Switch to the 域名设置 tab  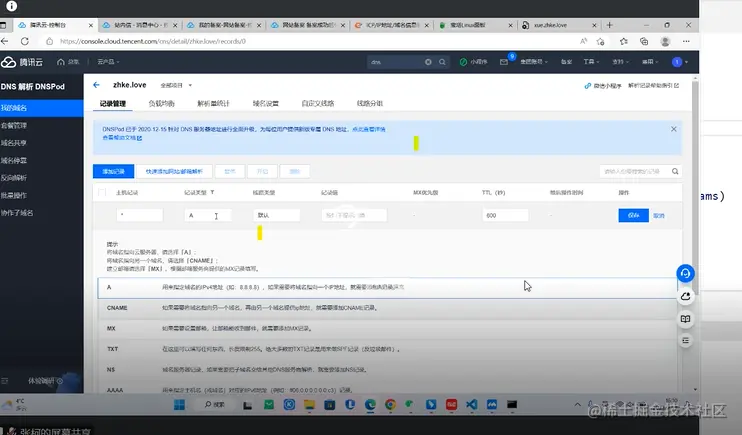[265, 103]
